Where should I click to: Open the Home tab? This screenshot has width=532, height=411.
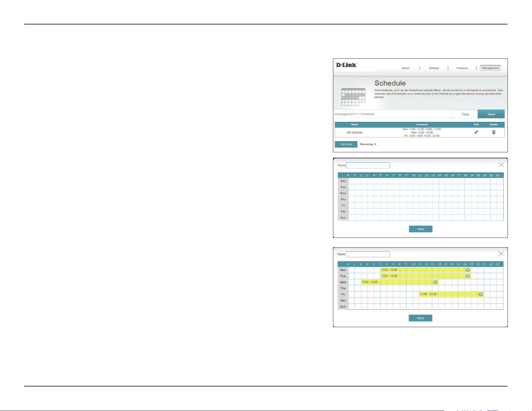tap(405, 68)
